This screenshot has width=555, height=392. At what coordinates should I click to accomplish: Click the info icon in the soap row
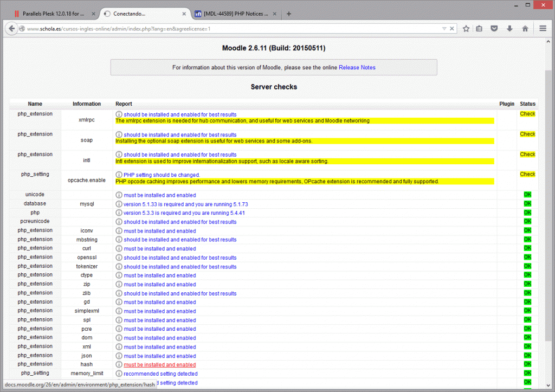point(119,134)
